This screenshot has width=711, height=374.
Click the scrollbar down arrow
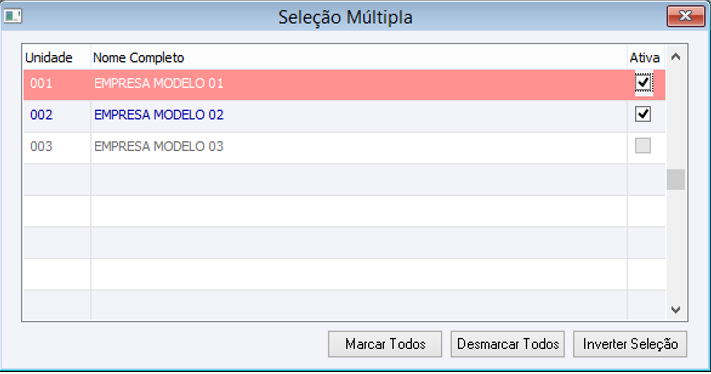click(676, 310)
